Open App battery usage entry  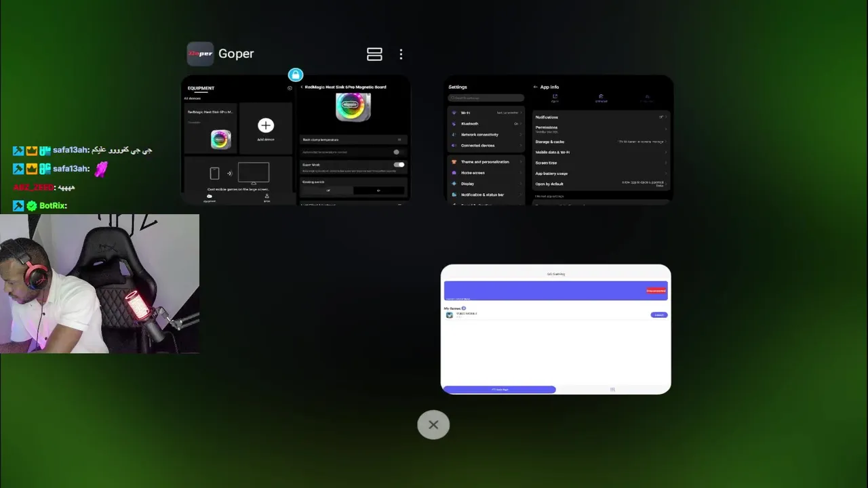[601, 174]
